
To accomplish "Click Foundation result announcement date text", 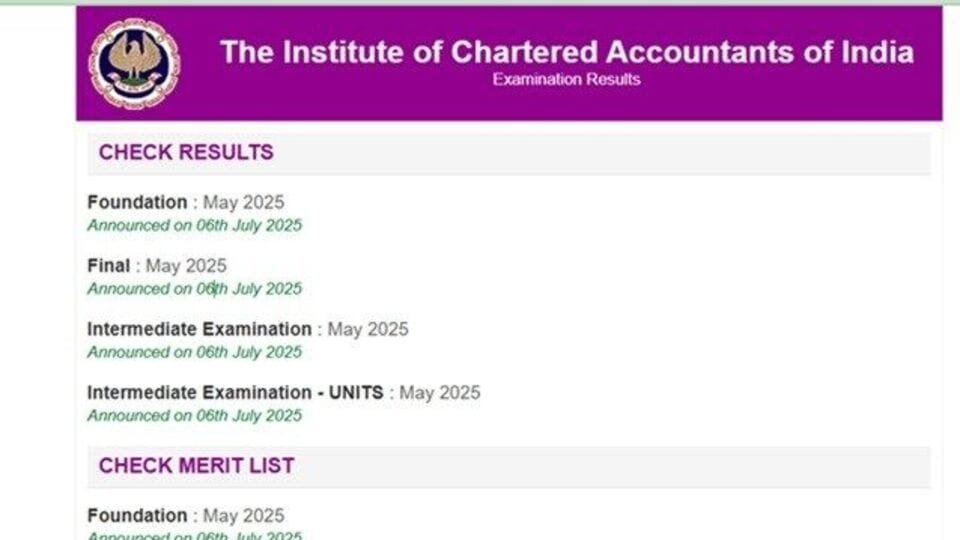I will pyautogui.click(x=194, y=225).
